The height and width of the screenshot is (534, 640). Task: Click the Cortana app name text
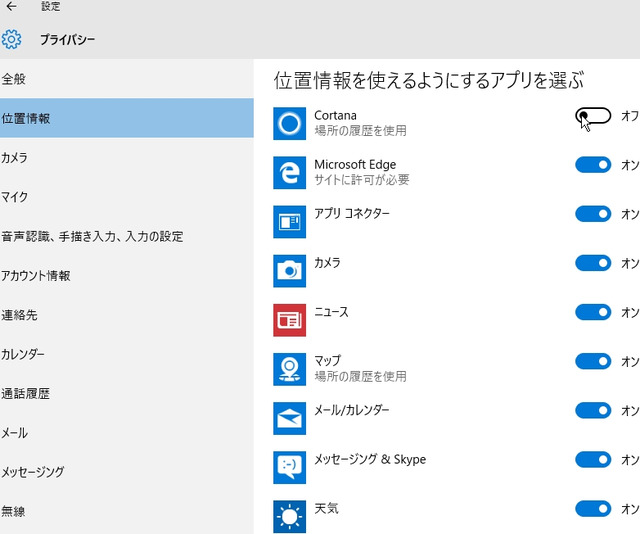pos(335,115)
